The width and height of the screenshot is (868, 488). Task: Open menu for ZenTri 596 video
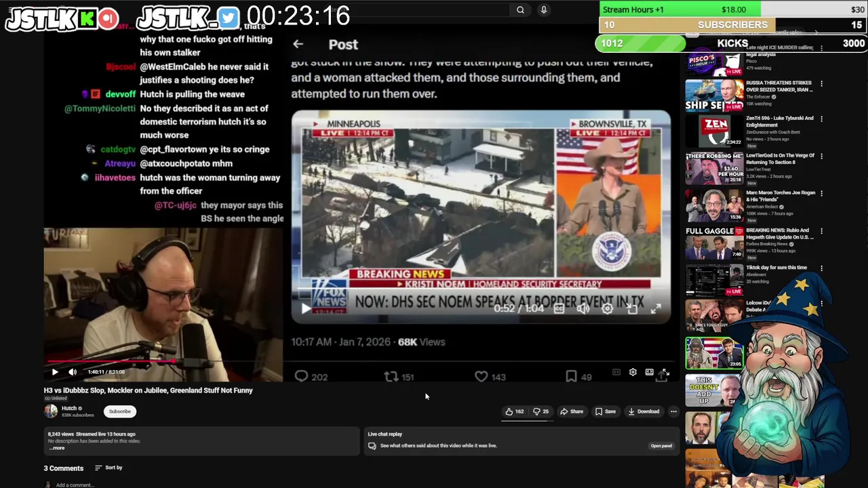[x=821, y=119]
